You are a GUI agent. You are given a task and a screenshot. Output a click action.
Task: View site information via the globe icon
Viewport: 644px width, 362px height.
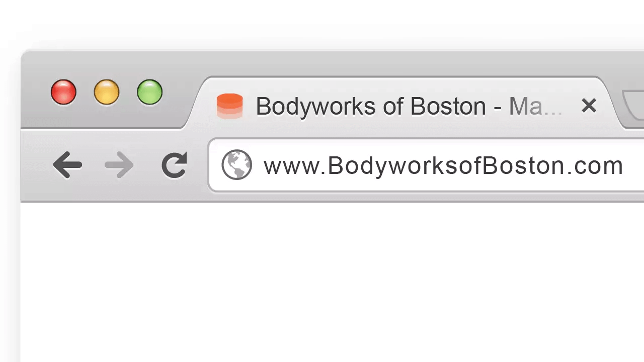[x=236, y=165]
